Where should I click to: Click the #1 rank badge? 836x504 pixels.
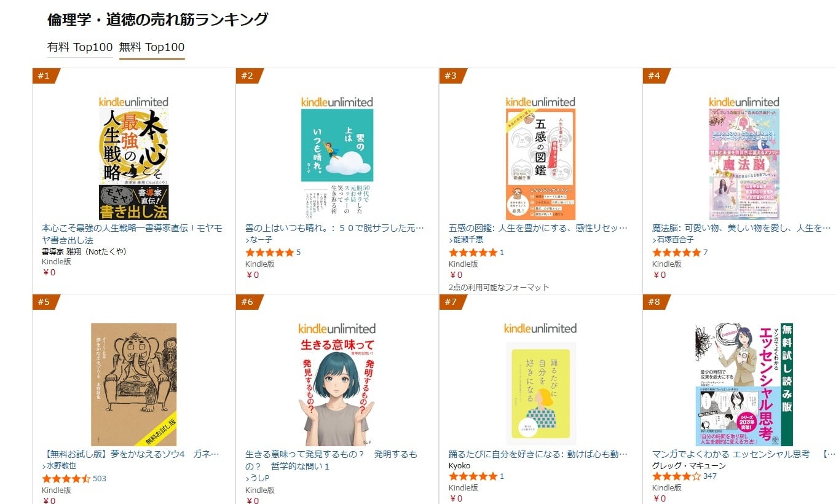[44, 76]
